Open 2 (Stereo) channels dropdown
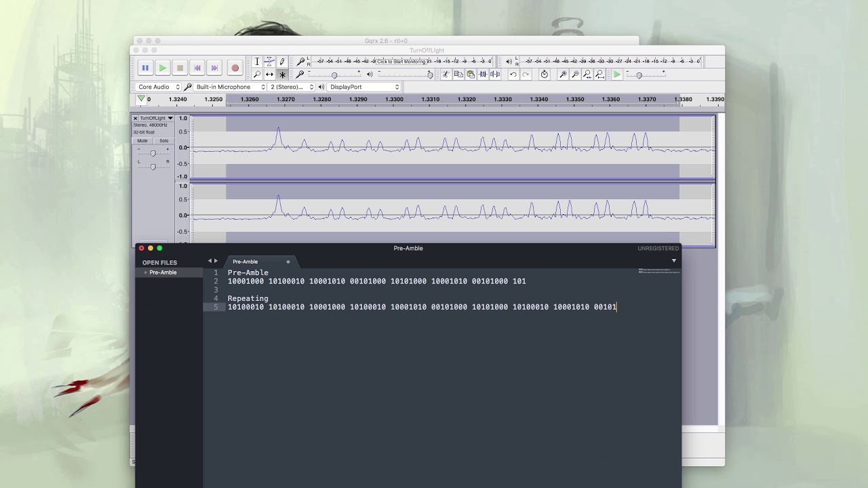 pyautogui.click(x=292, y=87)
